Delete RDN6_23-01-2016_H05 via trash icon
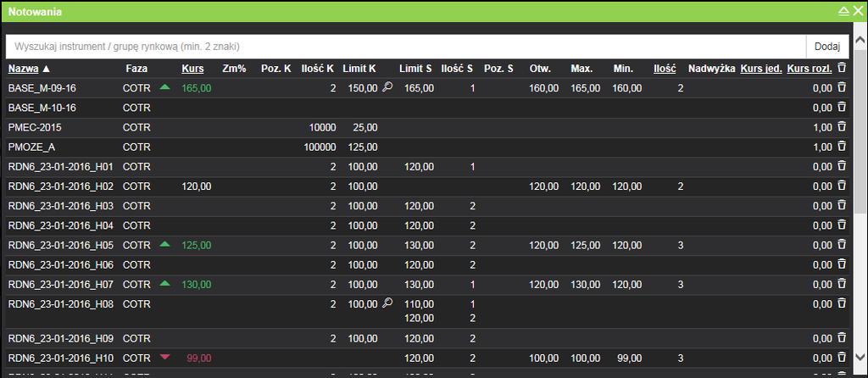The image size is (868, 378). click(x=842, y=245)
